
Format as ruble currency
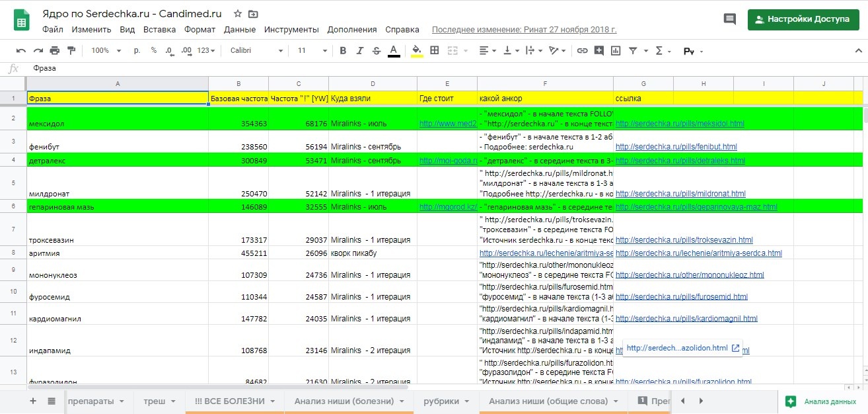coord(137,50)
